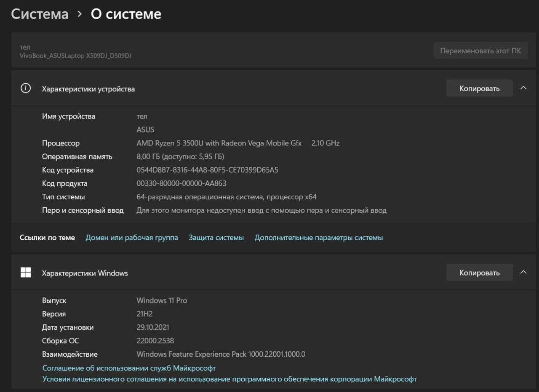The width and height of the screenshot is (539, 392).
Task: Click the Код устройства label
Action: (x=68, y=170)
